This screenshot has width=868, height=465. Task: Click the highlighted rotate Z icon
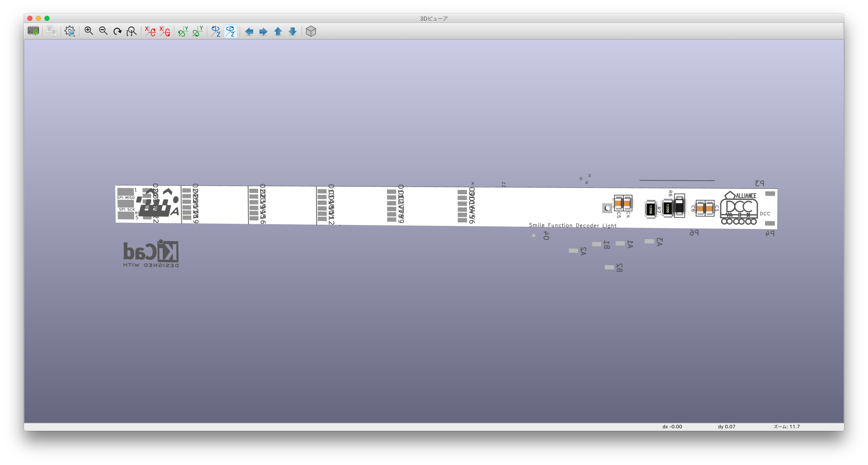coord(230,31)
